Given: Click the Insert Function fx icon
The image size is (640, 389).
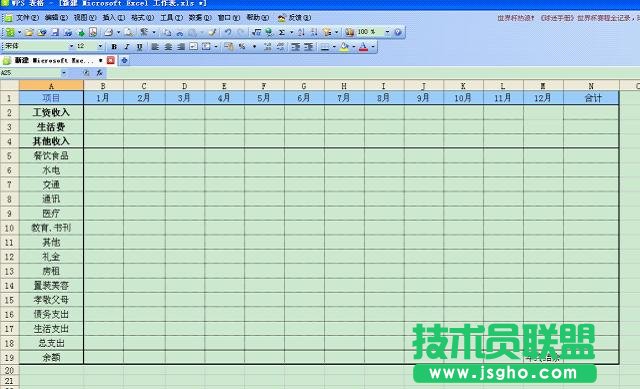Looking at the screenshot, I should tap(99, 73).
